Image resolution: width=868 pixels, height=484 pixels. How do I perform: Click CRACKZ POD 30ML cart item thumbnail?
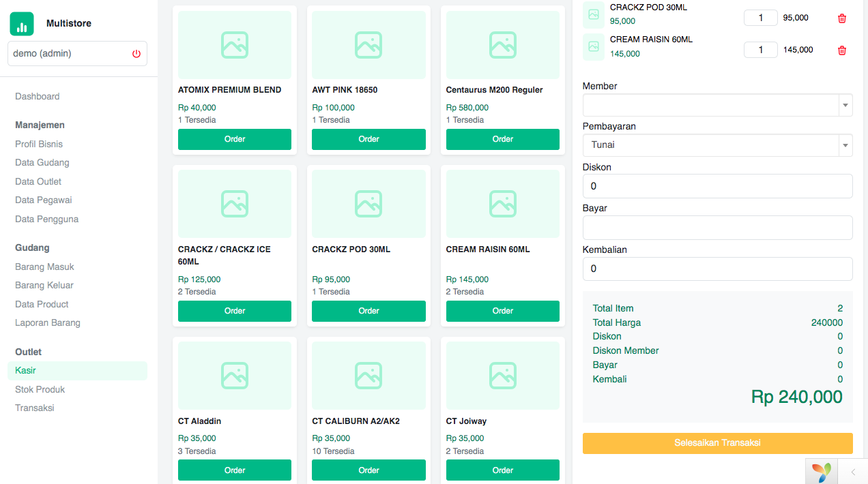[594, 14]
